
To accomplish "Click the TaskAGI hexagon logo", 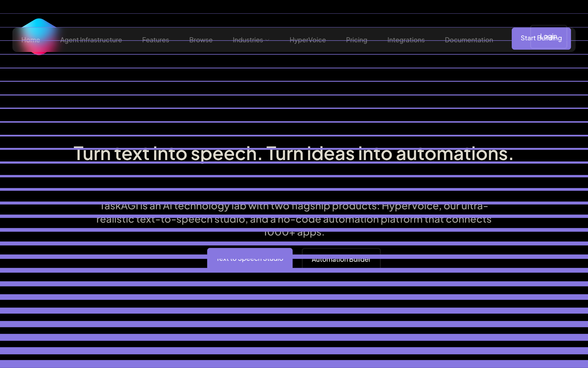I will [39, 37].
